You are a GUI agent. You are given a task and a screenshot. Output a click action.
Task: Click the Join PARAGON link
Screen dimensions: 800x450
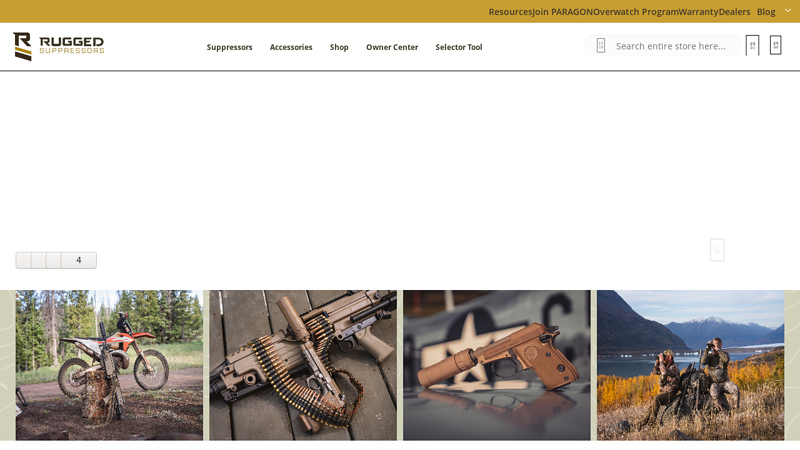point(562,12)
